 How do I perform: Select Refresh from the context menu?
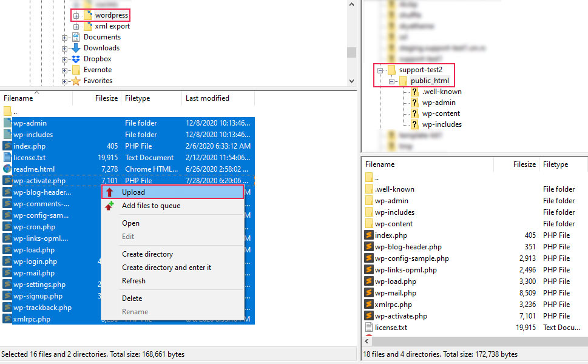172,281
